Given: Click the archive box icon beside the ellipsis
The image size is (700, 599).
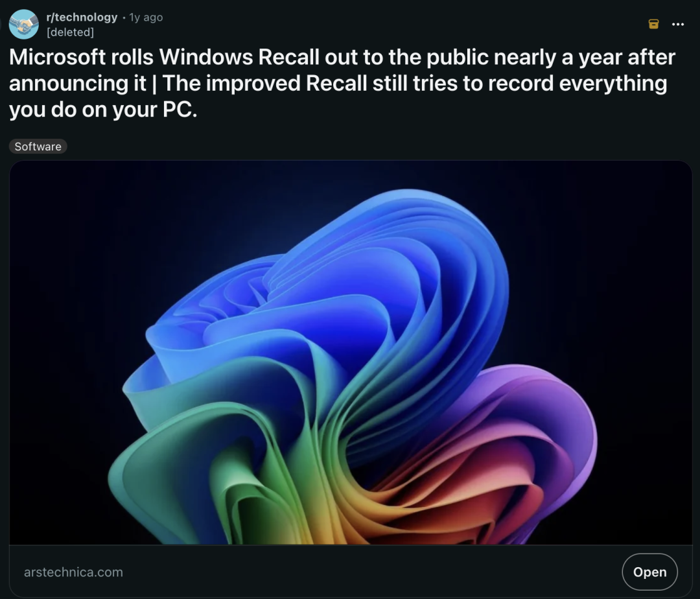Looking at the screenshot, I should [x=653, y=24].
